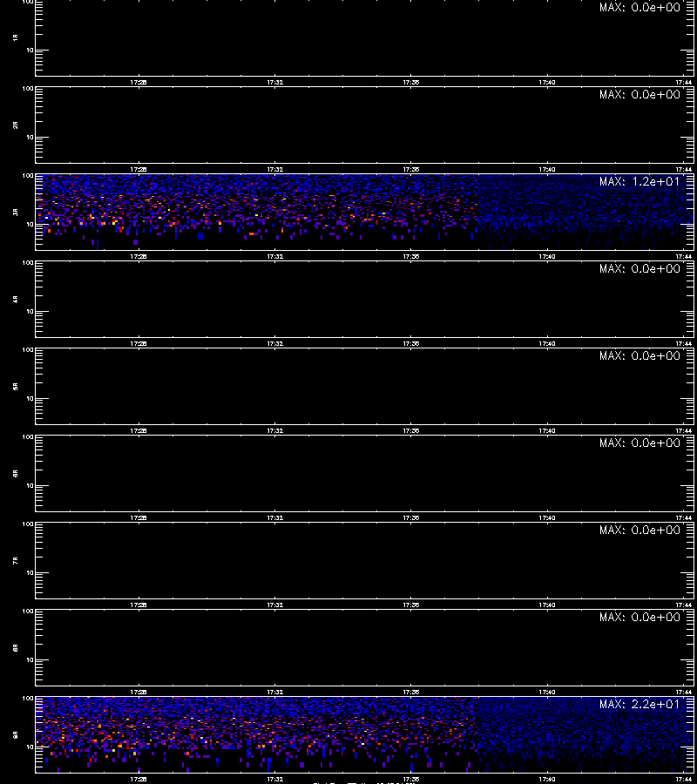Click the 10 y-axis label of panel 9A
Image resolution: width=697 pixels, height=784 pixels.
click(x=30, y=747)
